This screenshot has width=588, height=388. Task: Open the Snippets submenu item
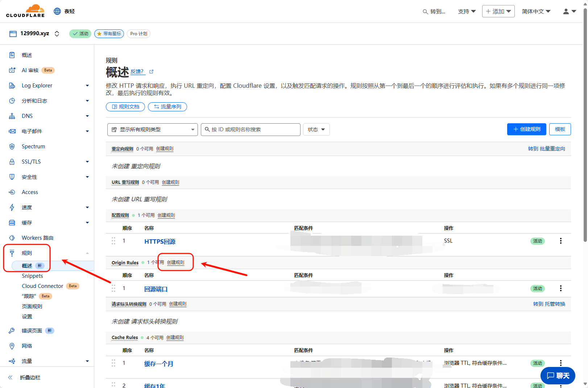click(32, 276)
